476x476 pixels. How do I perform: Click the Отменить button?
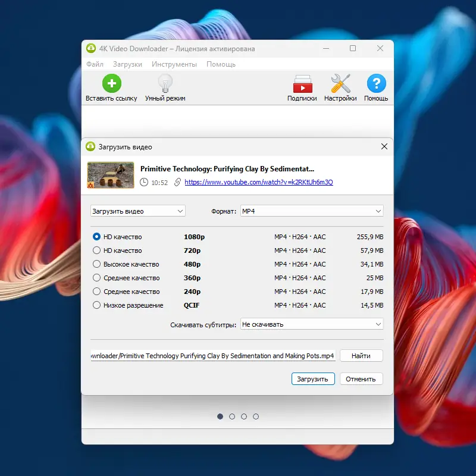coord(361,379)
